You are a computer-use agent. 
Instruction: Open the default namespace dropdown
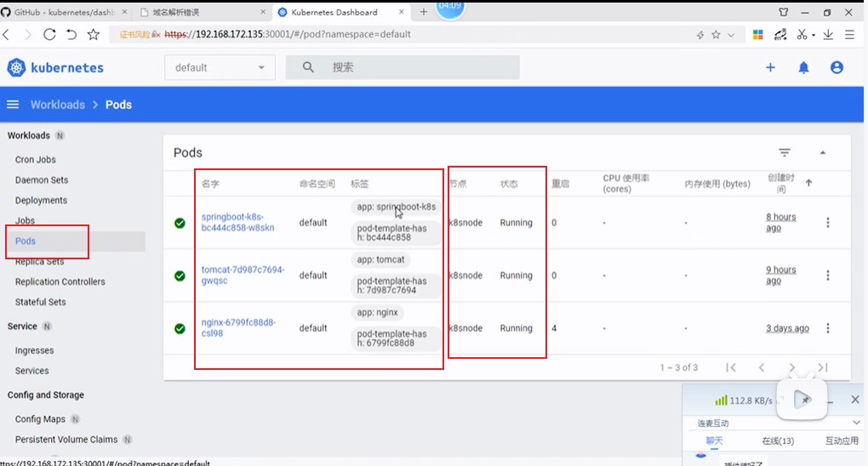point(220,67)
